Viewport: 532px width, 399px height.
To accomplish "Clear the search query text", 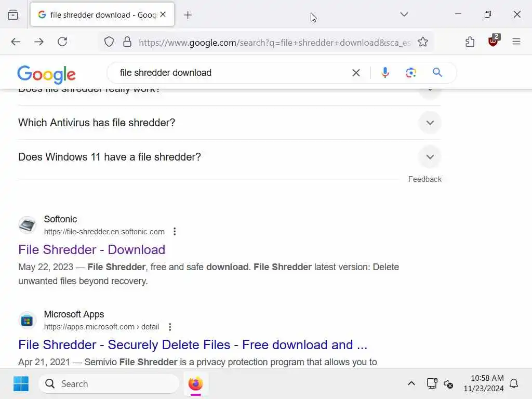I will click(356, 73).
